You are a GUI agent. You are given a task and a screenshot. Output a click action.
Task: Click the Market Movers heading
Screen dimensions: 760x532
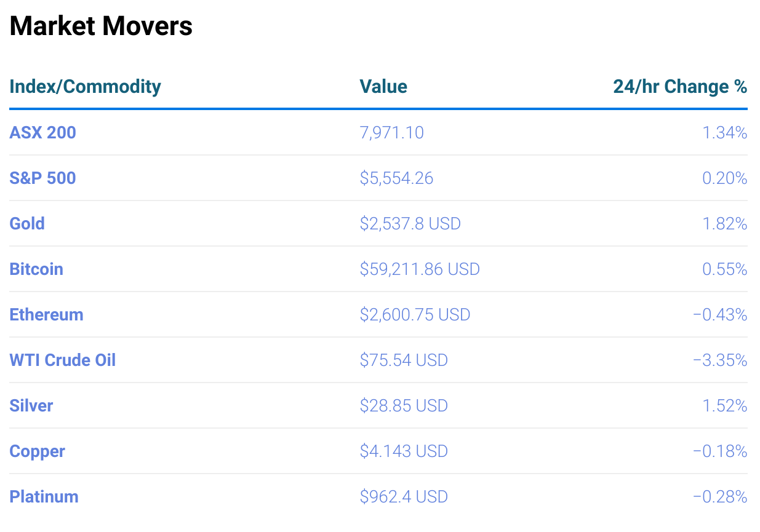coord(101,26)
